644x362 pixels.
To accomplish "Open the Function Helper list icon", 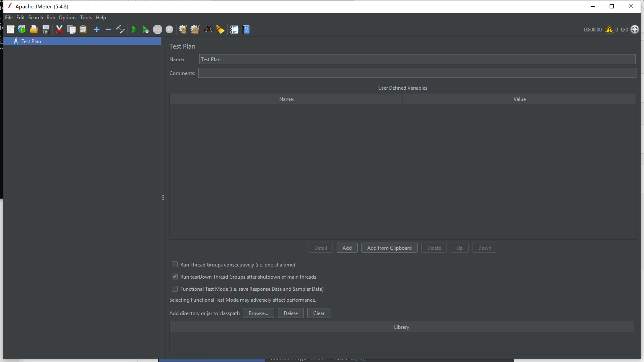I will tap(234, 29).
